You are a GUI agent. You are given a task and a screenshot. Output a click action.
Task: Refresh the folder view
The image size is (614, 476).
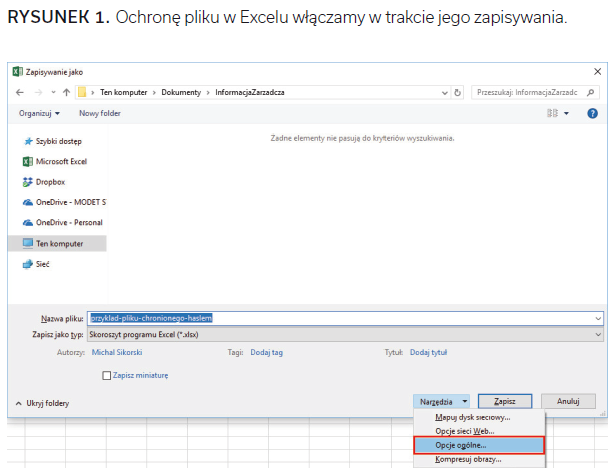[x=457, y=93]
